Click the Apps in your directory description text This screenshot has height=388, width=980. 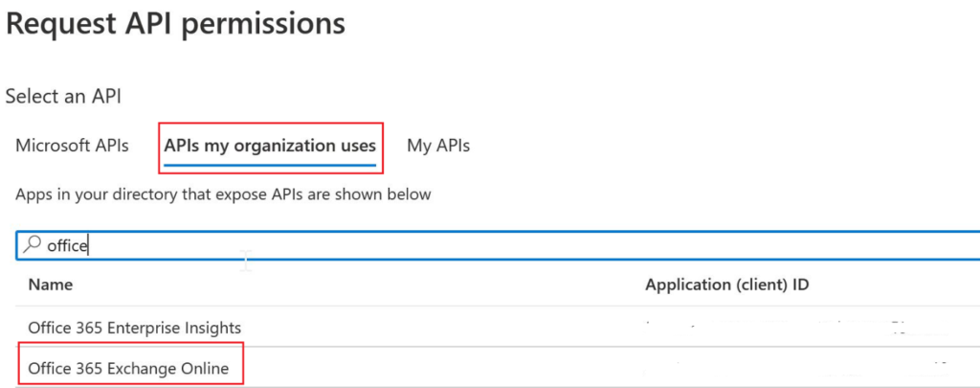pyautogui.click(x=223, y=194)
